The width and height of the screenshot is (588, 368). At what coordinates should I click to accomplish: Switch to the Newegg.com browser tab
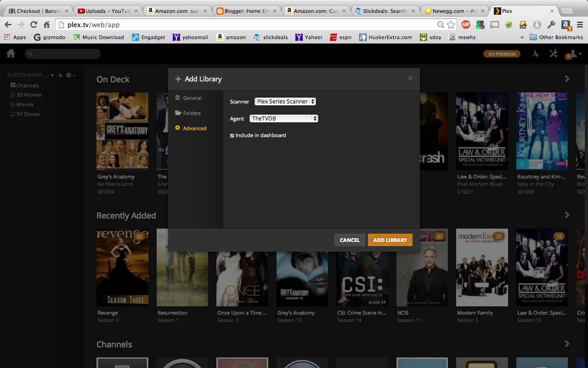coord(454,11)
